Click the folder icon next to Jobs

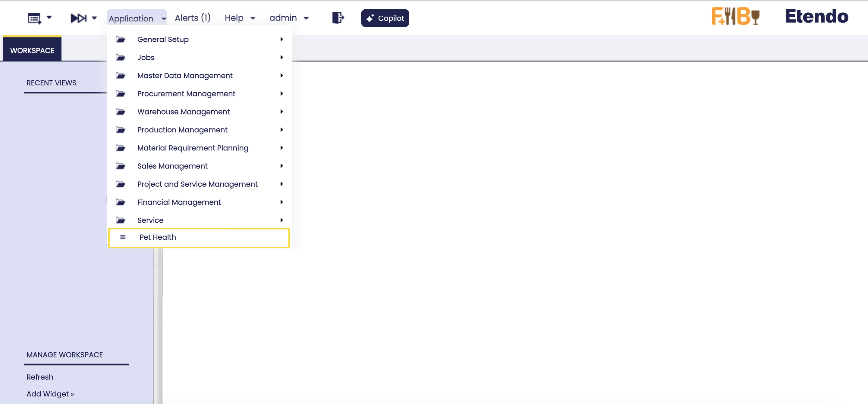(x=120, y=57)
